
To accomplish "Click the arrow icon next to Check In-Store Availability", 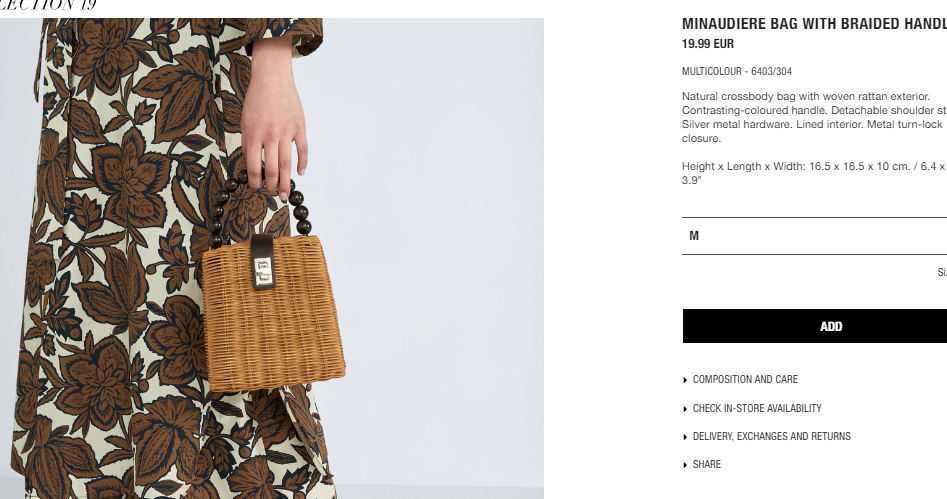I will [685, 409].
